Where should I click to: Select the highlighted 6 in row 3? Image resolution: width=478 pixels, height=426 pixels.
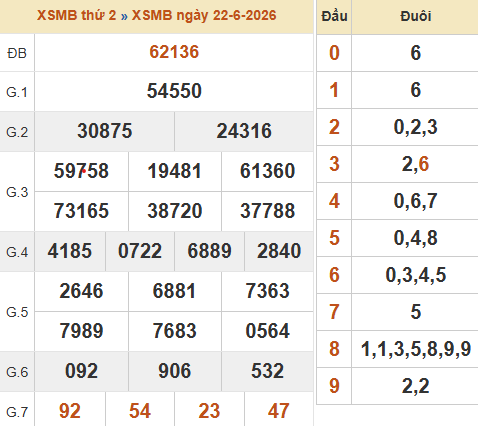pyautogui.click(x=424, y=164)
